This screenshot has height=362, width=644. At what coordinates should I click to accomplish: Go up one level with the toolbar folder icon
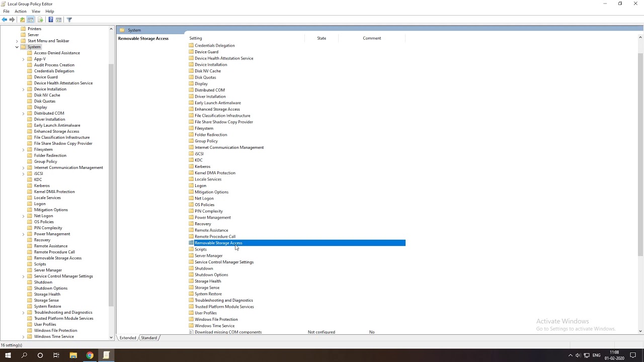[x=22, y=20]
